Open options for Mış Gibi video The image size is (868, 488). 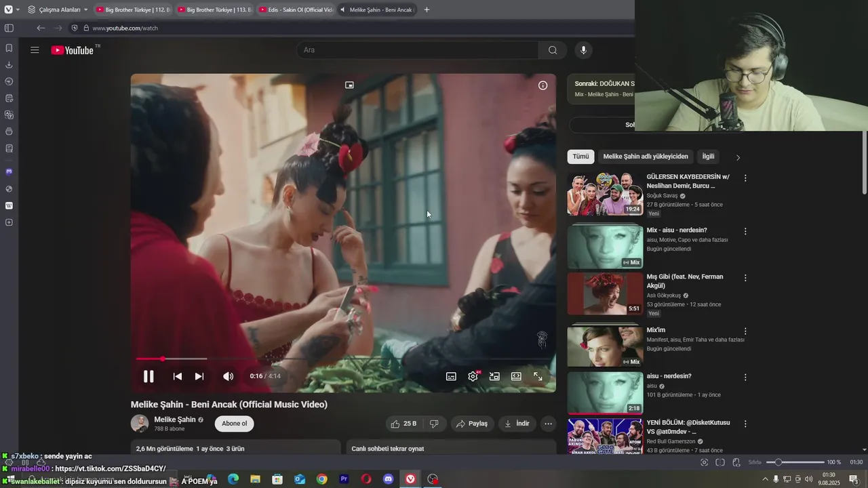(745, 278)
